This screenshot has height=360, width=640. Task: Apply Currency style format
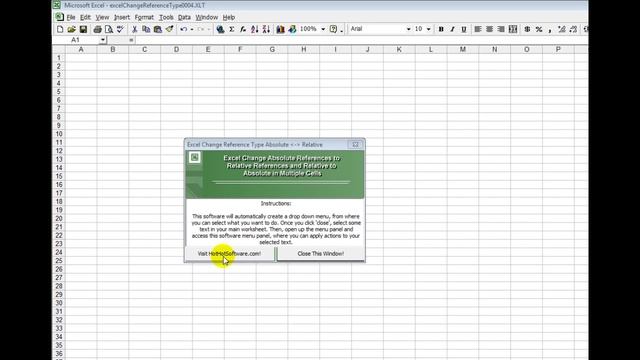click(527, 29)
